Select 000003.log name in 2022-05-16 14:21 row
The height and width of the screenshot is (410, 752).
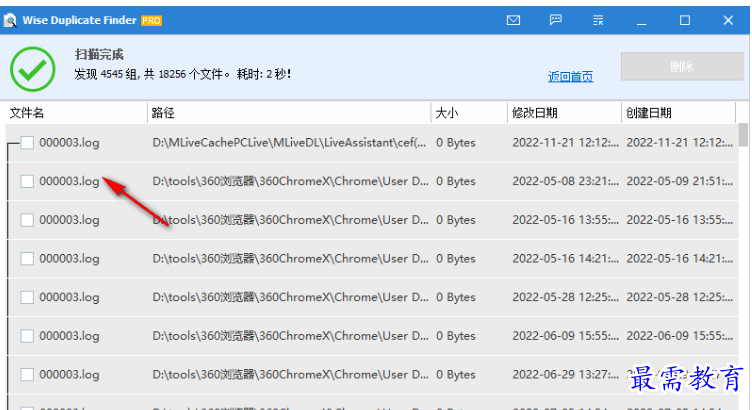(x=69, y=258)
